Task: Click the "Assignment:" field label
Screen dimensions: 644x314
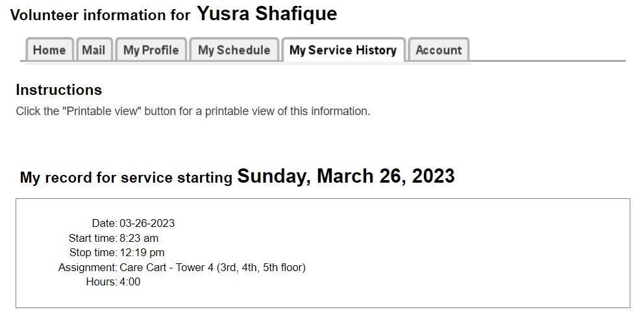Action: coord(87,267)
